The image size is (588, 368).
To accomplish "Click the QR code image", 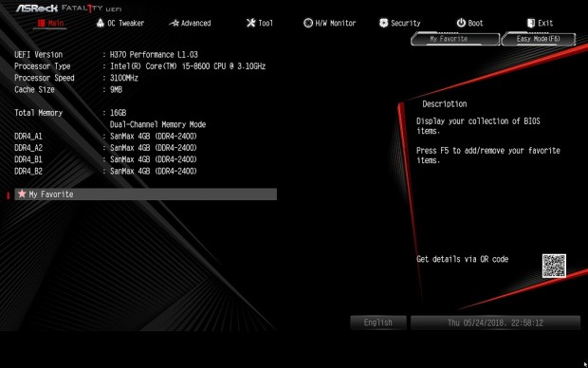I will coord(554,266).
